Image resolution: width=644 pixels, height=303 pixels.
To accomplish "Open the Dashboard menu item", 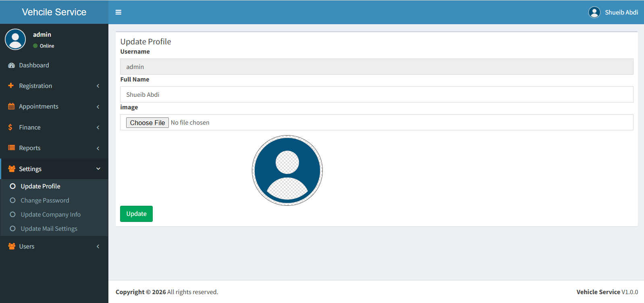I will pos(54,65).
